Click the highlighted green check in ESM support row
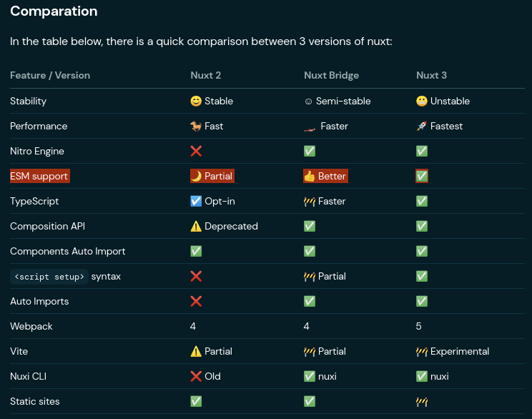Screen dimensions: 532x419 click(x=422, y=176)
